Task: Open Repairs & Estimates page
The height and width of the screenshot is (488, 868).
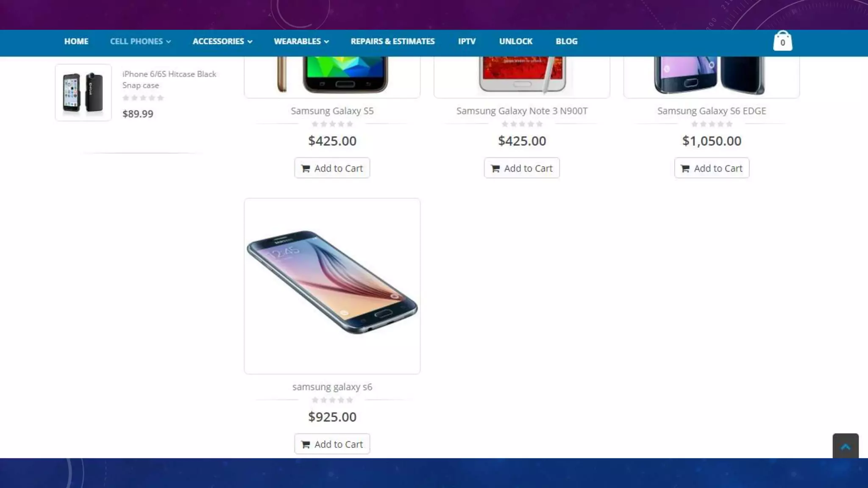Action: [x=392, y=41]
